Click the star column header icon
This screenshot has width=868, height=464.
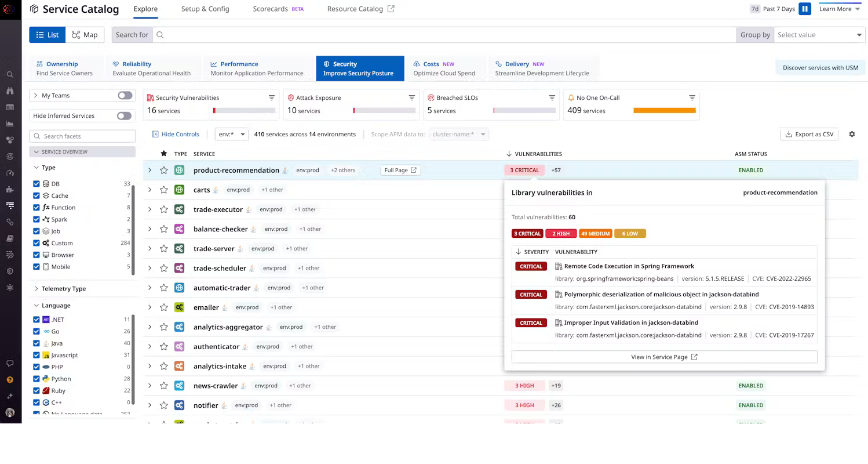click(x=164, y=154)
